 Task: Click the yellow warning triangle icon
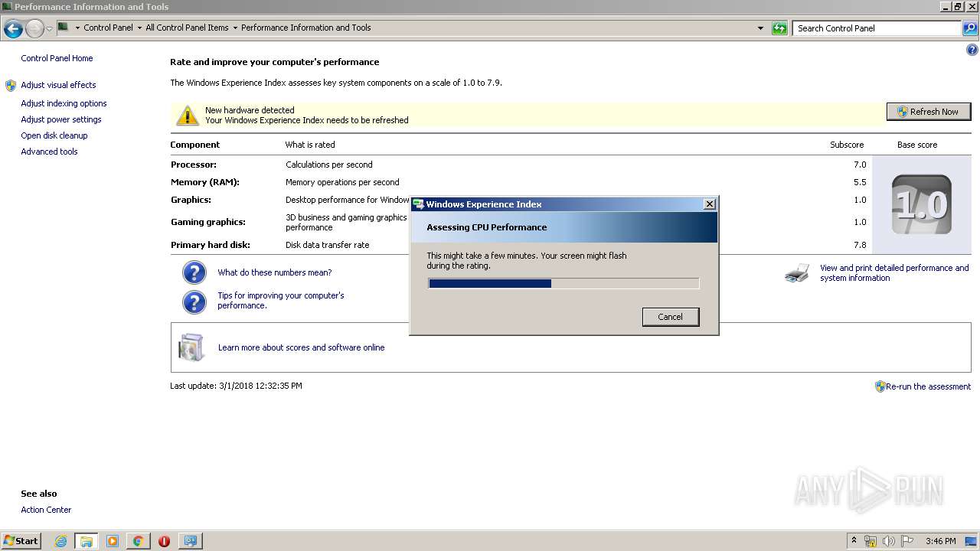tap(188, 116)
